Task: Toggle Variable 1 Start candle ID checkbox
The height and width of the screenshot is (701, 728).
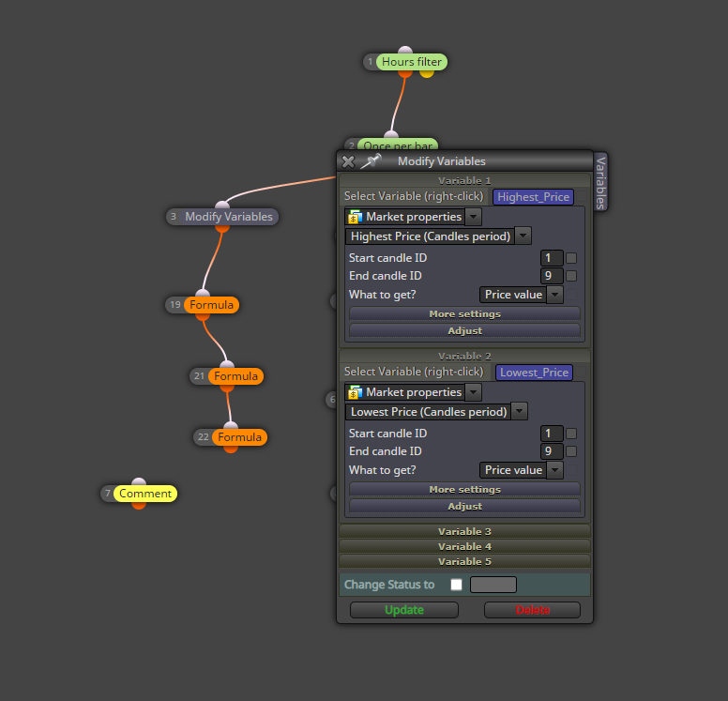Action: (571, 258)
